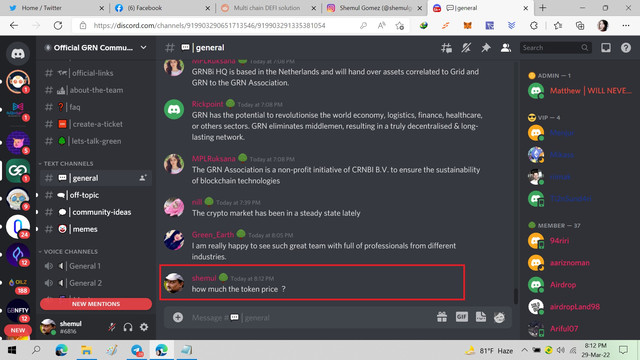This screenshot has height=360, width=640.
Task: Open the lets-talk-green channel
Action: [x=96, y=141]
